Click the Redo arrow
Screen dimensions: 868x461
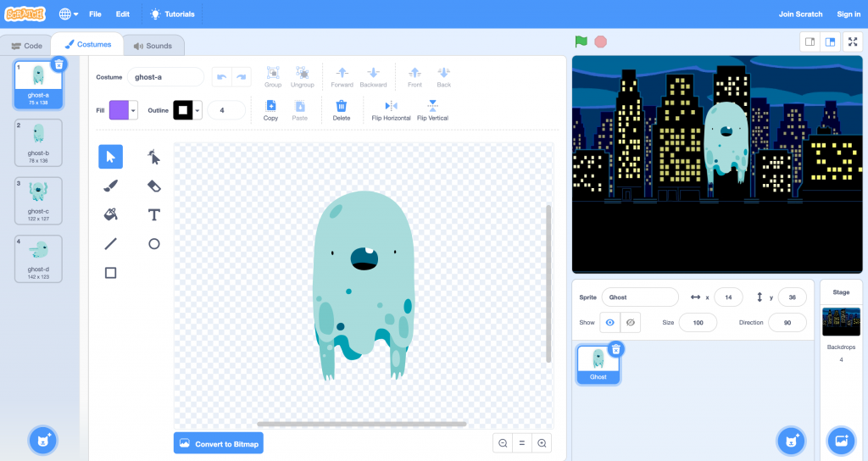coord(242,77)
